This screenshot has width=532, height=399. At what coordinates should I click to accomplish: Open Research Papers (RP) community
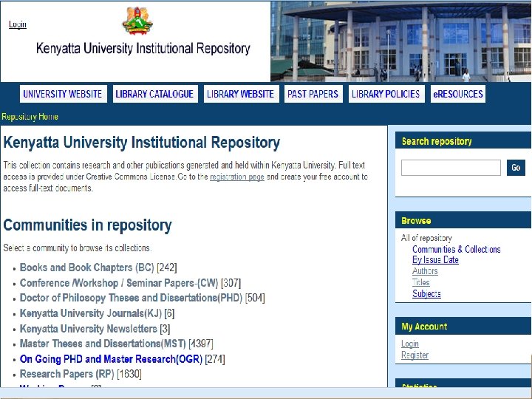coord(66,374)
